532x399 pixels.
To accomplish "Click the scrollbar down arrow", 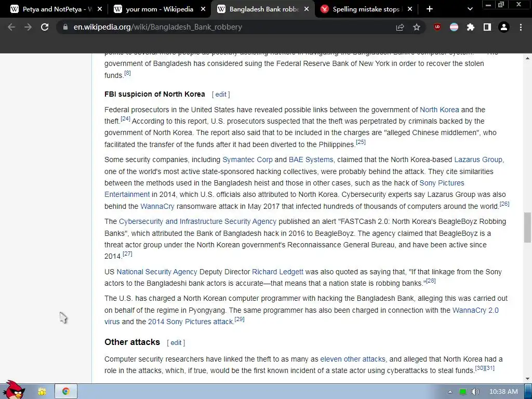I will tap(527, 379).
